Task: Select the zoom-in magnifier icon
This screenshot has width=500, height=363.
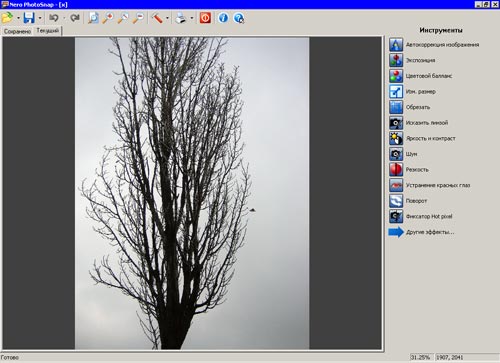Action: tap(107, 18)
